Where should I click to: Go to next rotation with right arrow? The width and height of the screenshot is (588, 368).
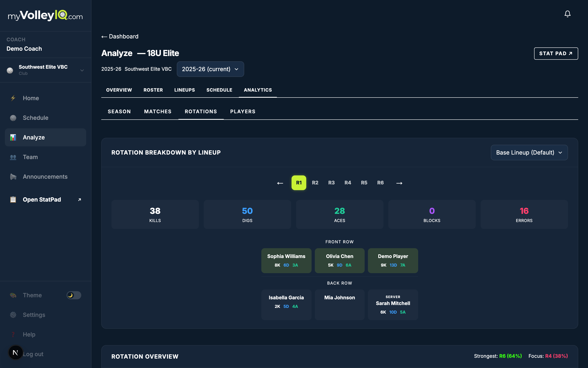point(399,183)
